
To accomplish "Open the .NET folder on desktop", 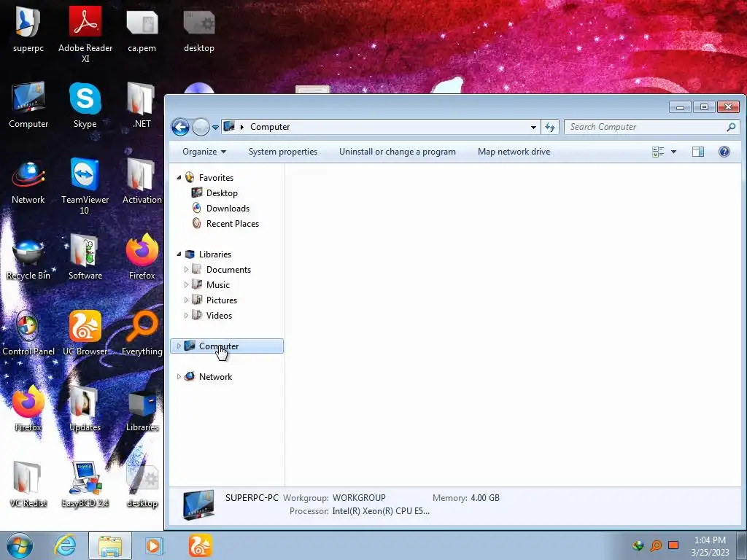I will [142, 105].
